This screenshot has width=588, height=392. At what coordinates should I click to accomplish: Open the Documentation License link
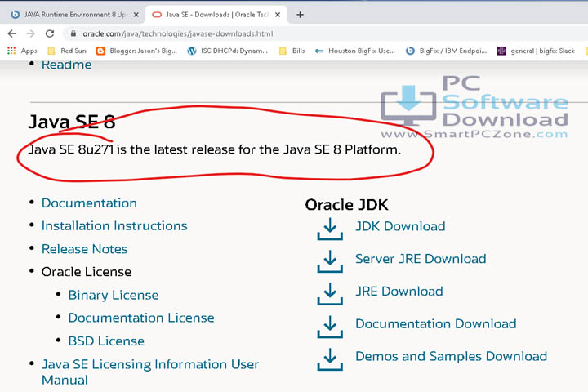[141, 318]
